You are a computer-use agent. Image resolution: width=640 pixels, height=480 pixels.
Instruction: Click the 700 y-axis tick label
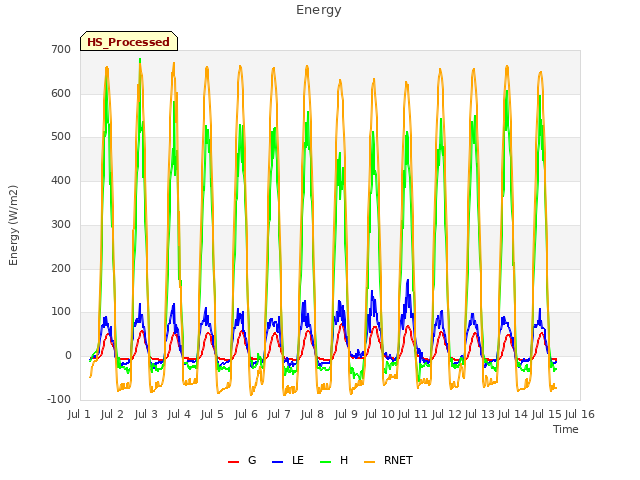(x=61, y=50)
